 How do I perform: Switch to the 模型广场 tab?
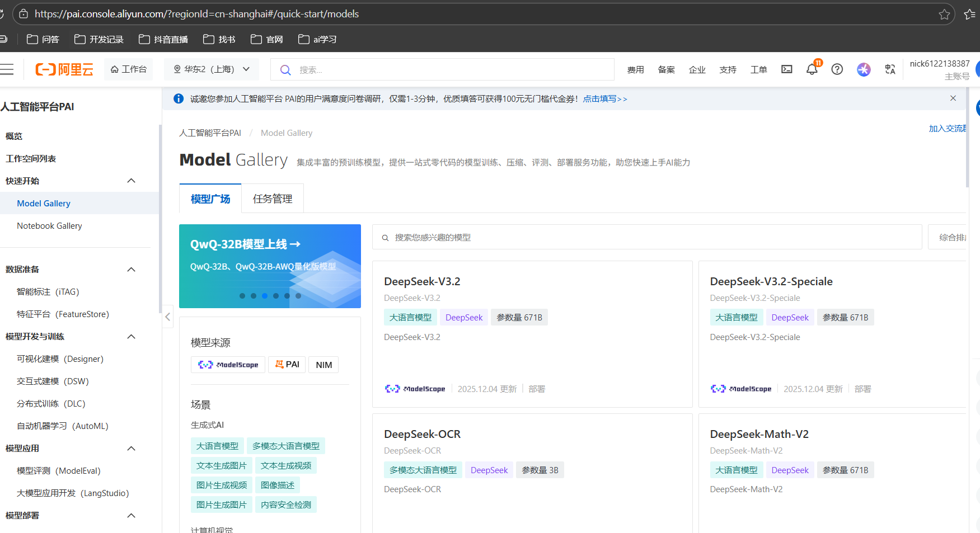(x=210, y=199)
